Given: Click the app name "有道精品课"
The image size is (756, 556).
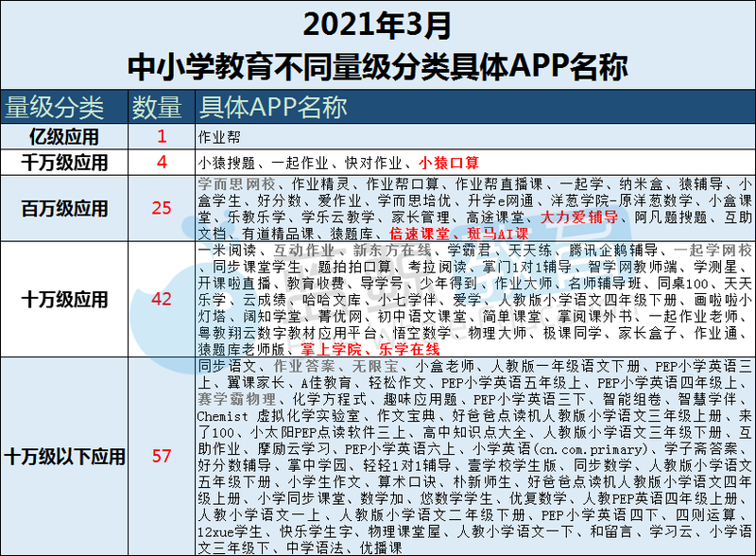Looking at the screenshot, I should [278, 235].
